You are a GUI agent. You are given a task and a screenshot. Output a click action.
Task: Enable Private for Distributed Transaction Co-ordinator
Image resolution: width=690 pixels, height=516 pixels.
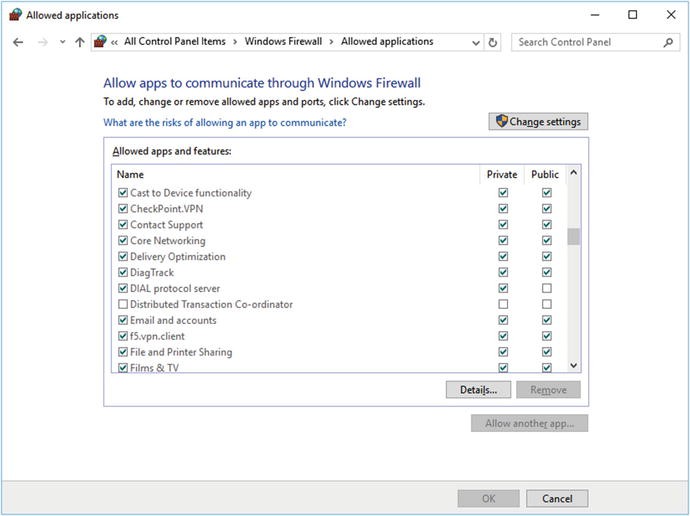(503, 304)
